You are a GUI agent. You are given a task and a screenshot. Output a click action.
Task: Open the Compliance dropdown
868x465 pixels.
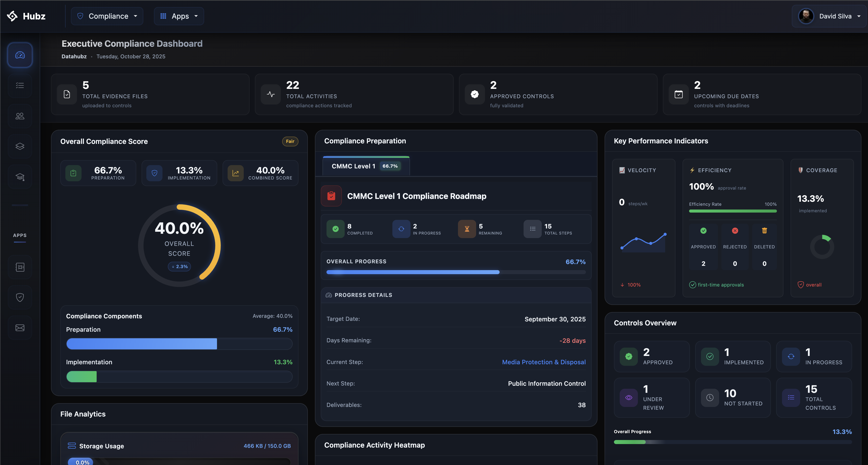pos(107,16)
